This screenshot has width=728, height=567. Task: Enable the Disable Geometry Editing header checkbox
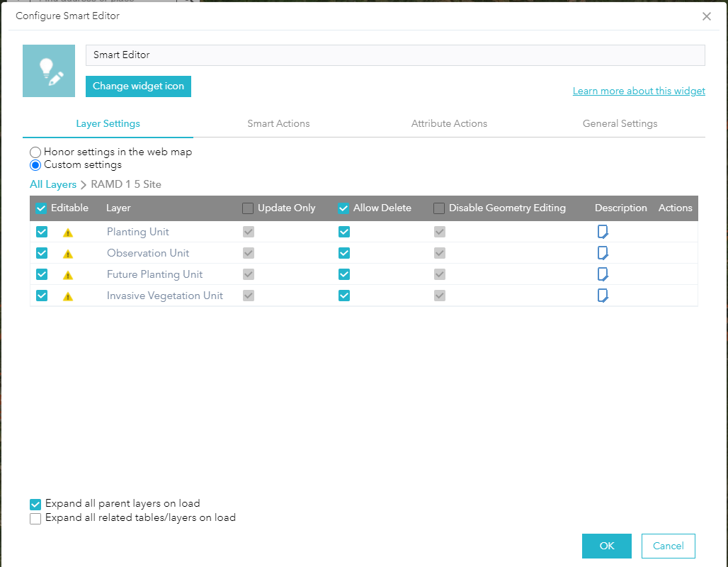click(438, 208)
